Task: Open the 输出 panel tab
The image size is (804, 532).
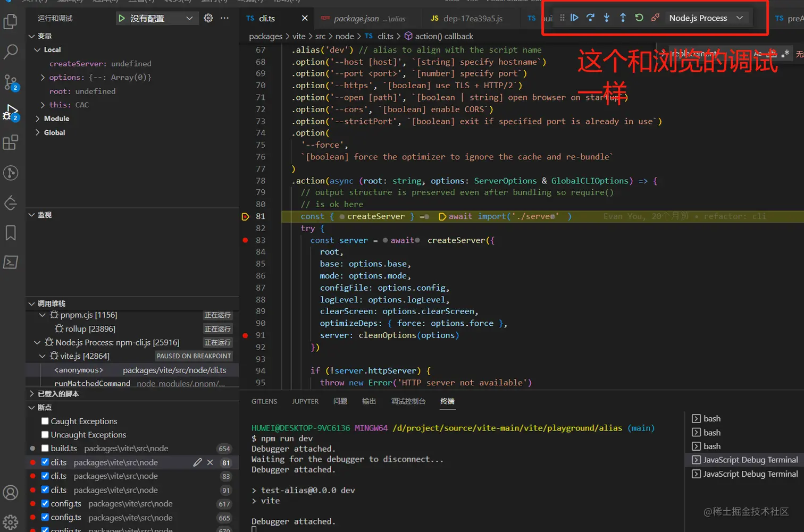Action: [369, 401]
